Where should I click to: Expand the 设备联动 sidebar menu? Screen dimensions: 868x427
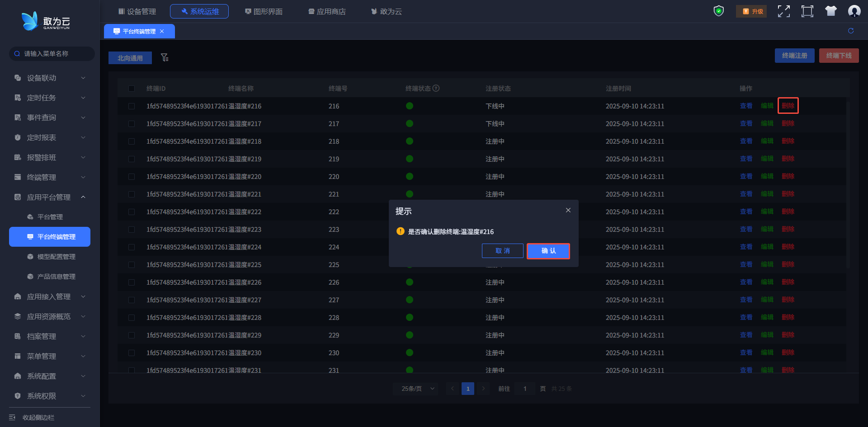(50, 78)
